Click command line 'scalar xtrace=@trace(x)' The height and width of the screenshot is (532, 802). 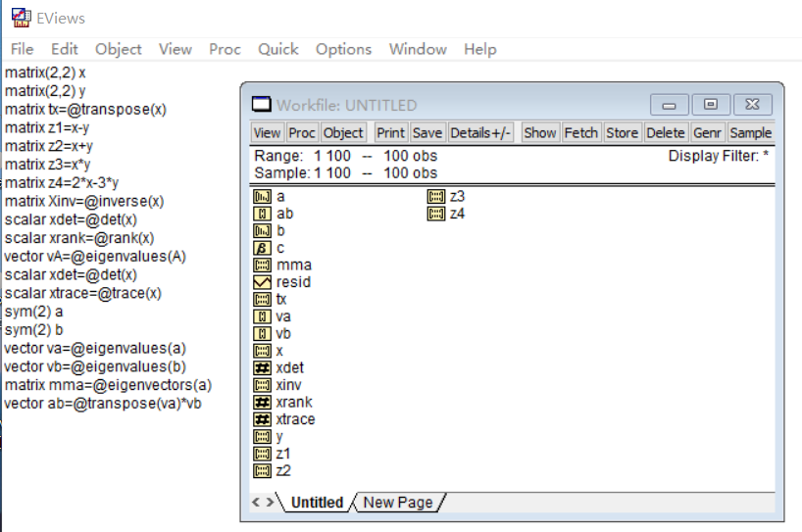click(83, 293)
